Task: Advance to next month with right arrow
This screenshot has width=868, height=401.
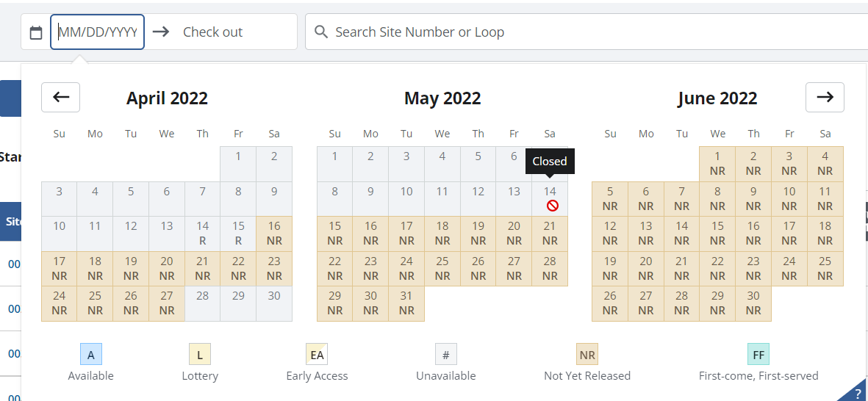Action: 825,97
